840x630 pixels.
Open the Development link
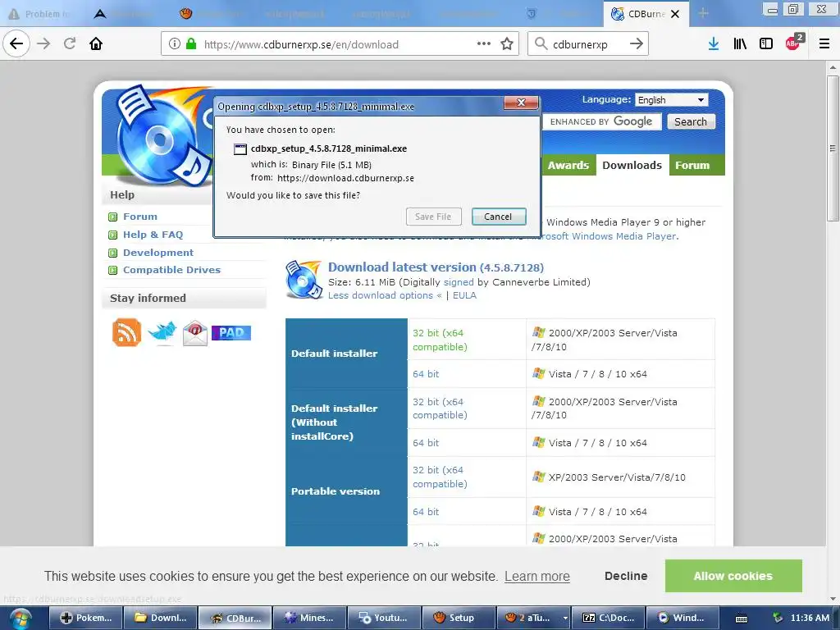(x=158, y=253)
